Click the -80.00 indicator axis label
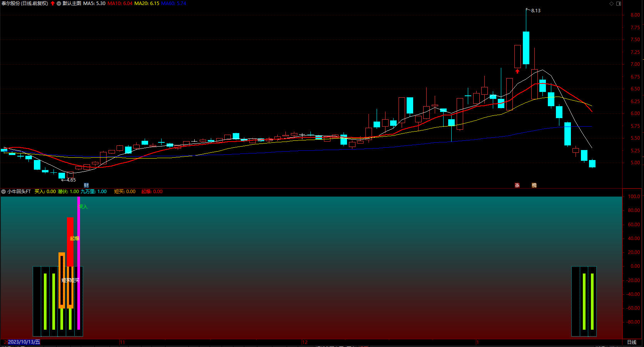This screenshot has width=644, height=347. [633, 322]
